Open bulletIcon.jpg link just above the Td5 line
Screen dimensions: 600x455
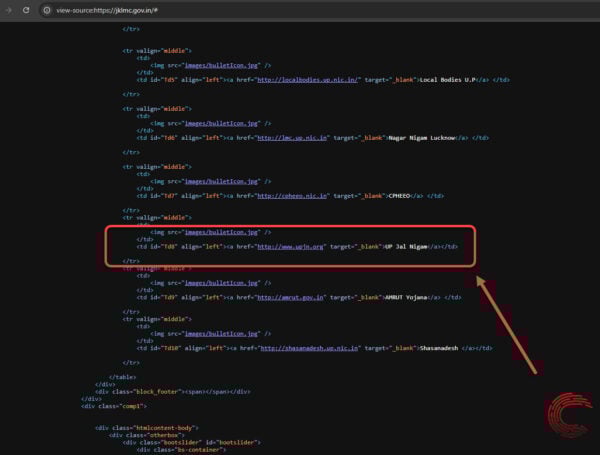221,65
